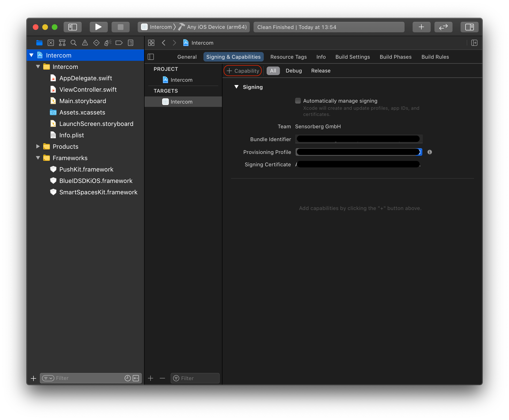Open the Source Control navigator

51,43
